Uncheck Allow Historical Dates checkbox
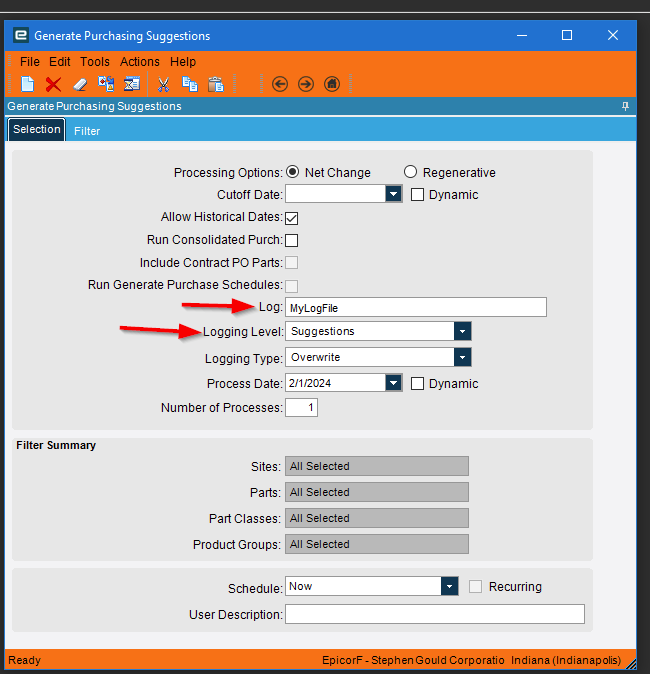 point(291,218)
